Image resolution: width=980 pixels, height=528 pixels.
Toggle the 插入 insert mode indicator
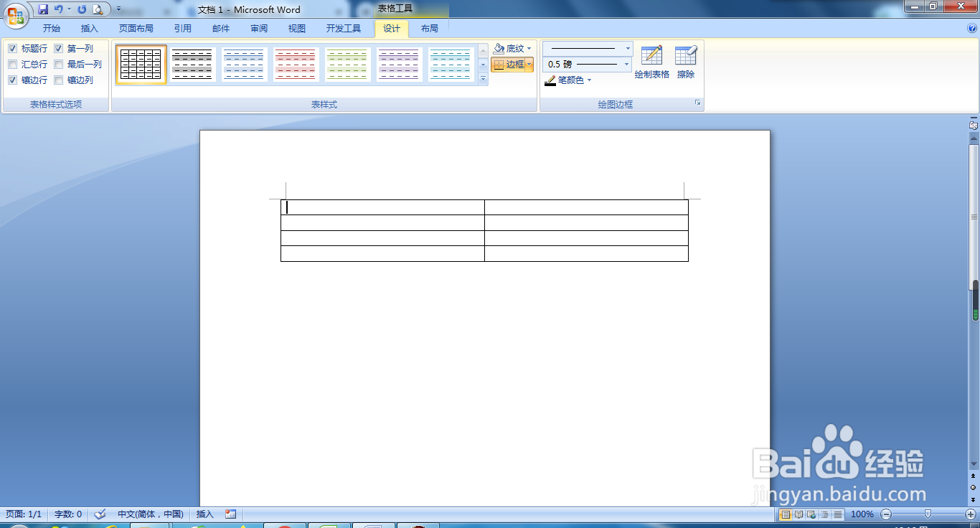(x=205, y=514)
